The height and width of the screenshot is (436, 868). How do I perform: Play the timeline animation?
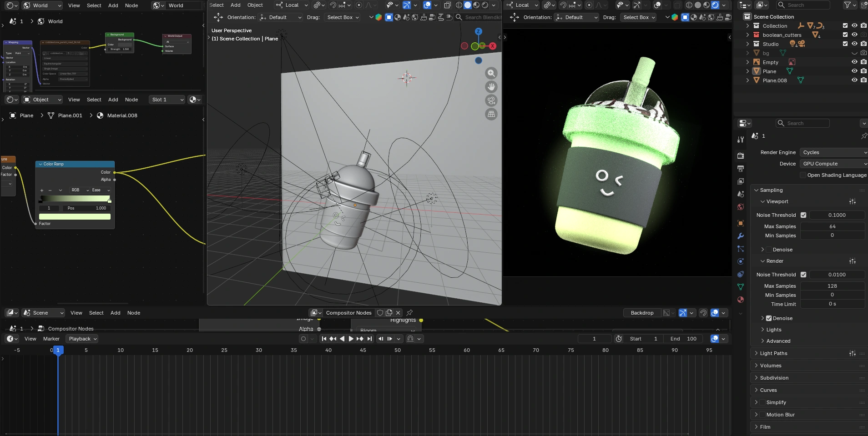351,339
